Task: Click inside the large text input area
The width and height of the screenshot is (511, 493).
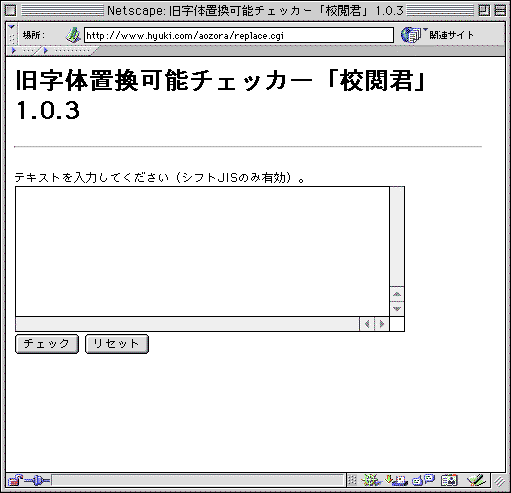Action: coord(202,251)
